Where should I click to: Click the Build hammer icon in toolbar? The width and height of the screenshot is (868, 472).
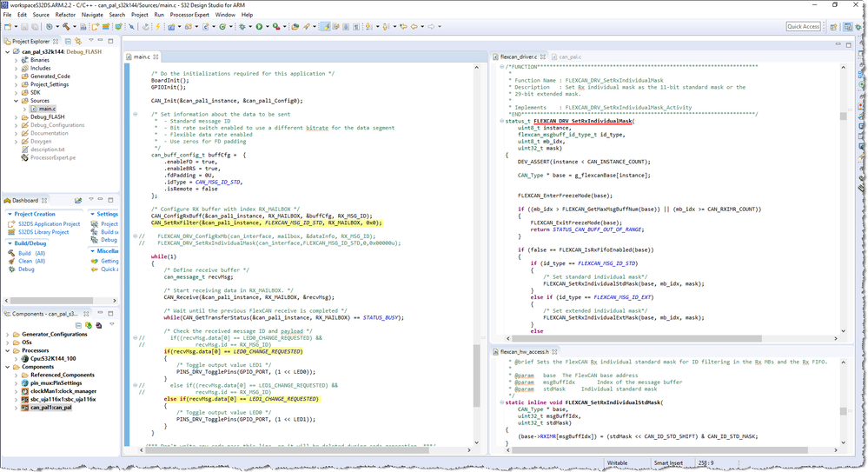[65, 27]
